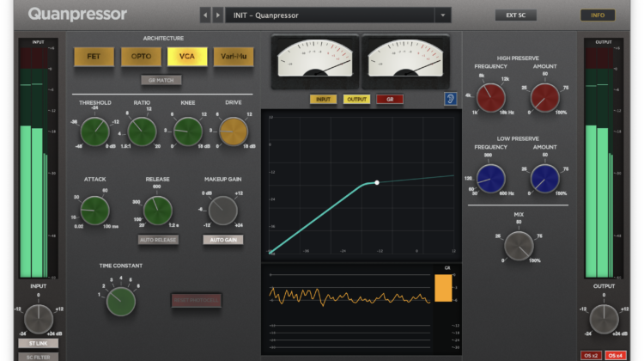Toggle the SC FILTER button
This screenshot has width=644, height=361.
[38, 357]
